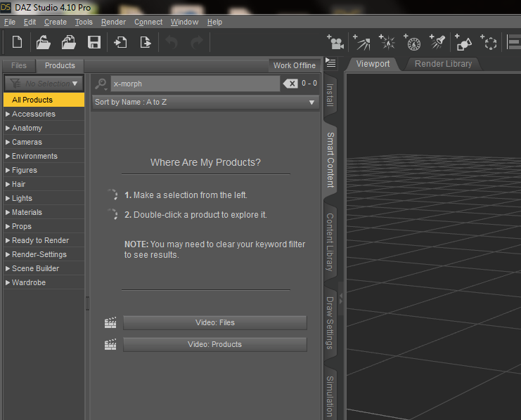Click the clapperboard icon beside Video: Products
This screenshot has width=521, height=420.
pos(110,345)
